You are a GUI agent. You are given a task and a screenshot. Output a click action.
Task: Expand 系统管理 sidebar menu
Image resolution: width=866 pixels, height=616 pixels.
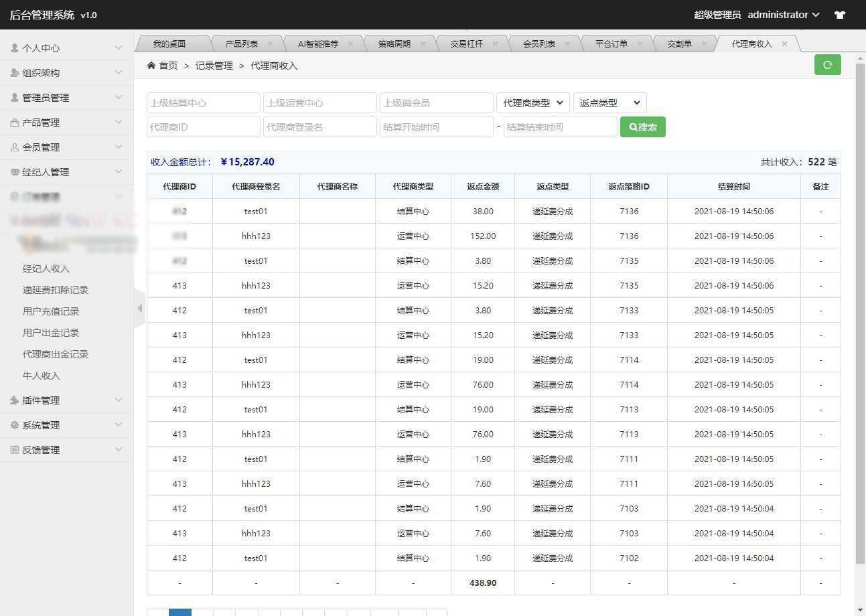tap(66, 425)
